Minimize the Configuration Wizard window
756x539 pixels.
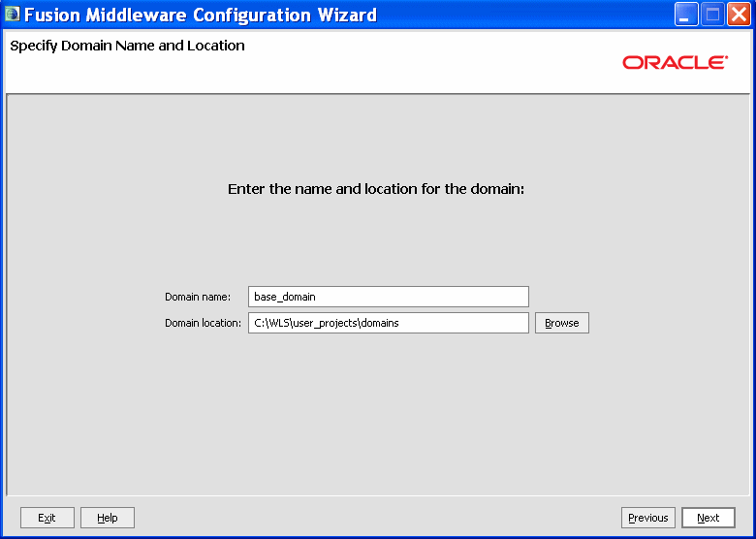[686, 15]
